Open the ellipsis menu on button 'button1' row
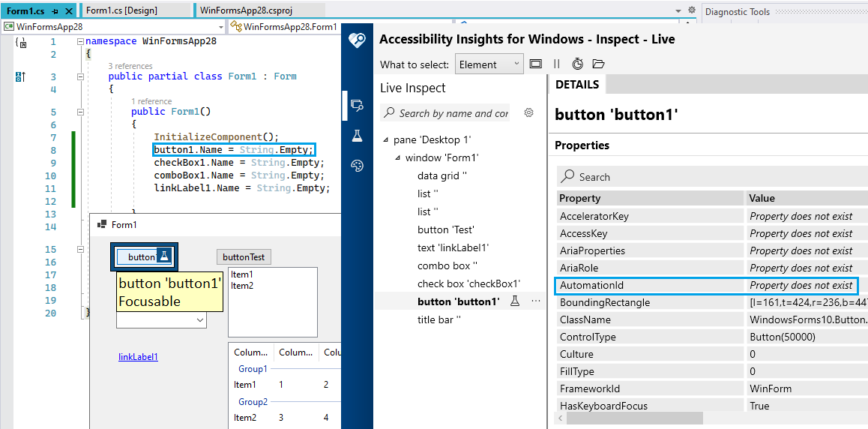868x429 pixels. coord(535,301)
